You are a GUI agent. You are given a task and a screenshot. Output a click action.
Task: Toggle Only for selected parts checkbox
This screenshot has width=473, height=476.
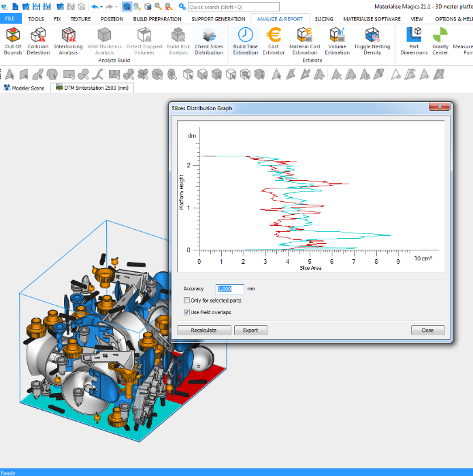186,301
